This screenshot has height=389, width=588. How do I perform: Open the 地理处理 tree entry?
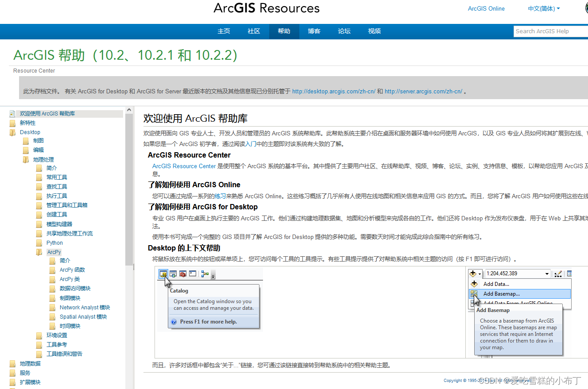(43, 160)
